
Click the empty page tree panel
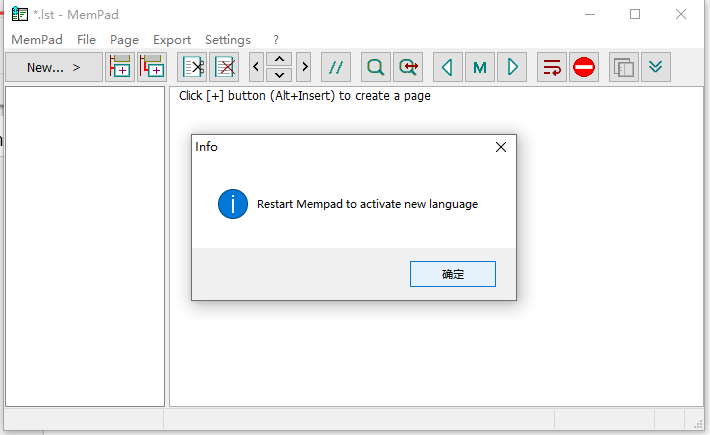[85, 247]
